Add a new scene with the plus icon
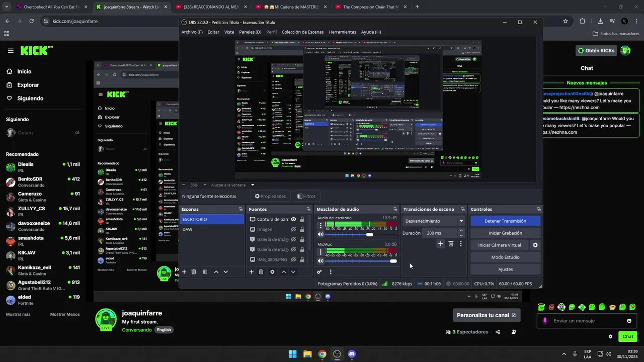Screen dimensions: 644x362 [x=184, y=272]
